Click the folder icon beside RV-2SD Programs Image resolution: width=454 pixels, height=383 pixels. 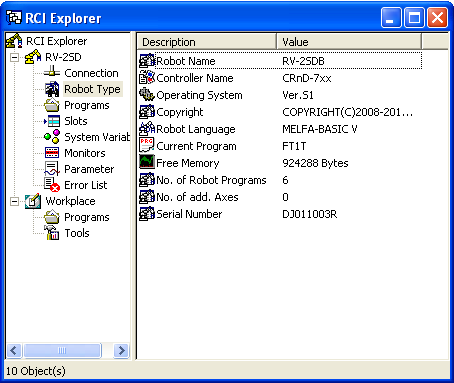pos(52,105)
